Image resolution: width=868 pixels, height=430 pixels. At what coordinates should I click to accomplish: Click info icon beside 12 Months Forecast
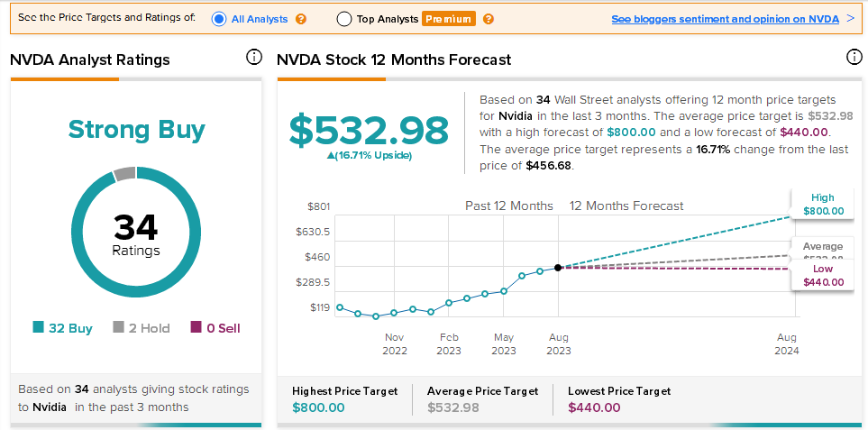(x=854, y=58)
